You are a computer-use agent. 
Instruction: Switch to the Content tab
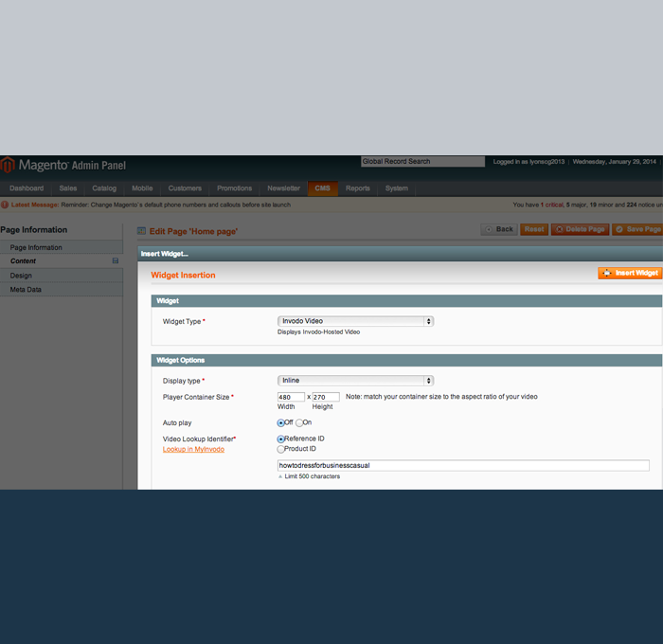tap(62, 260)
